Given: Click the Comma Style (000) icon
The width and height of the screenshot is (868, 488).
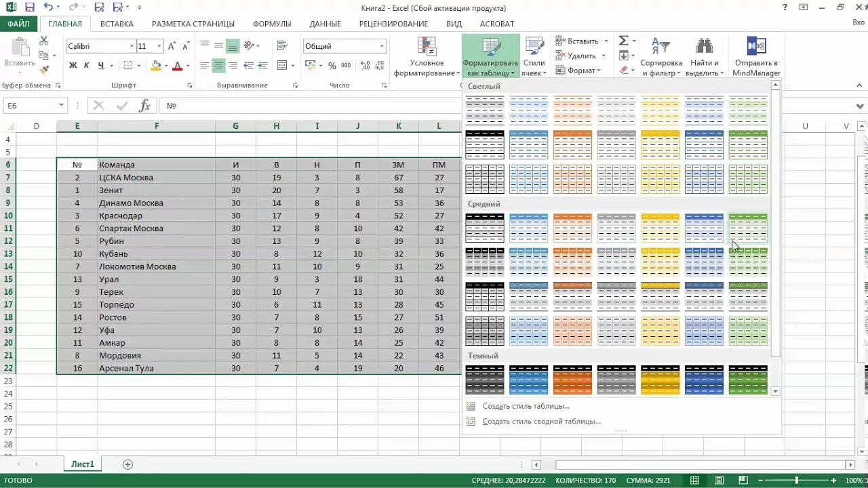Looking at the screenshot, I should (x=347, y=66).
